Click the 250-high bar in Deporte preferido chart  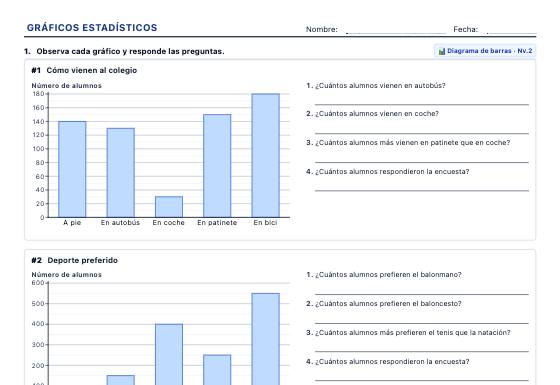pos(217,370)
